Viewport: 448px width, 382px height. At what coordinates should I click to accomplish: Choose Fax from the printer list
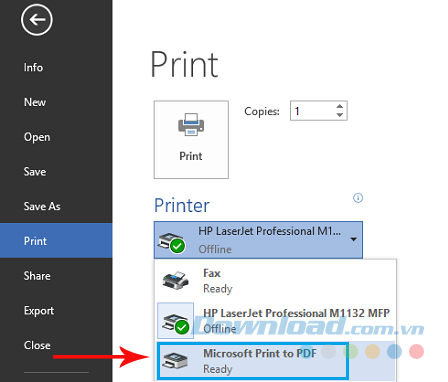(x=275, y=280)
